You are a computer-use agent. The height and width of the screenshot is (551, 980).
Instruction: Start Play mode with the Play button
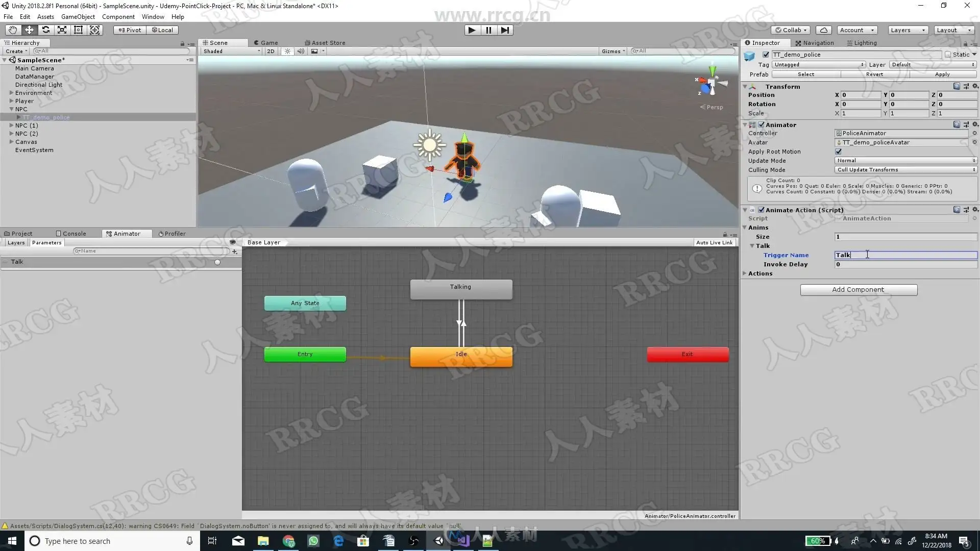coord(472,30)
